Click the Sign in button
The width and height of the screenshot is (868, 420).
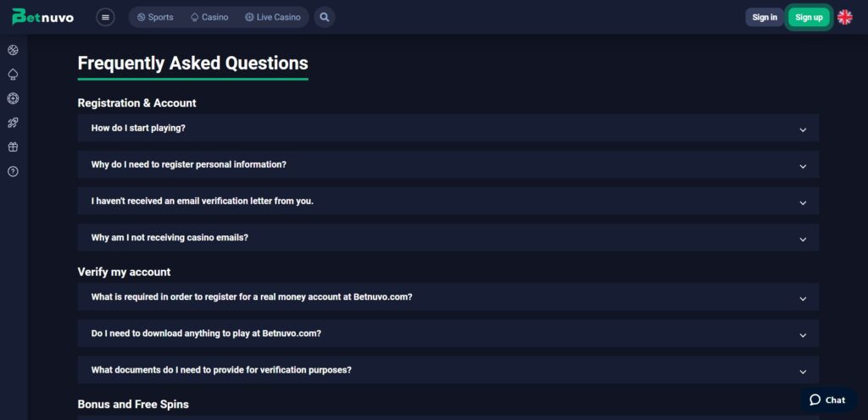(765, 17)
